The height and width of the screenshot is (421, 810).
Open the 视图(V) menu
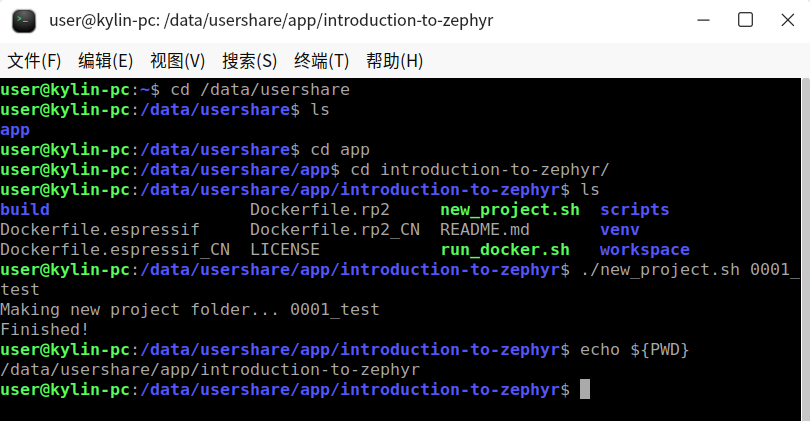click(177, 61)
